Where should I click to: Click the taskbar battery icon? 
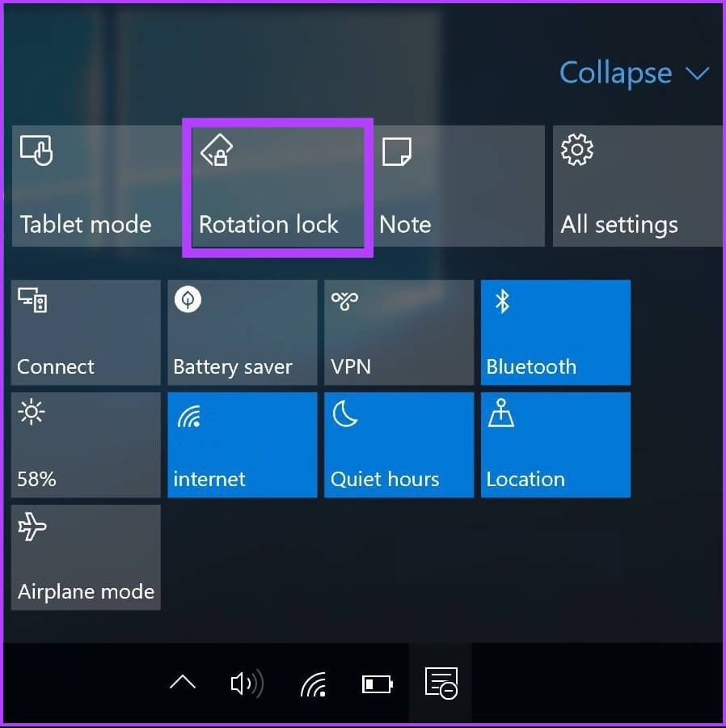[378, 684]
